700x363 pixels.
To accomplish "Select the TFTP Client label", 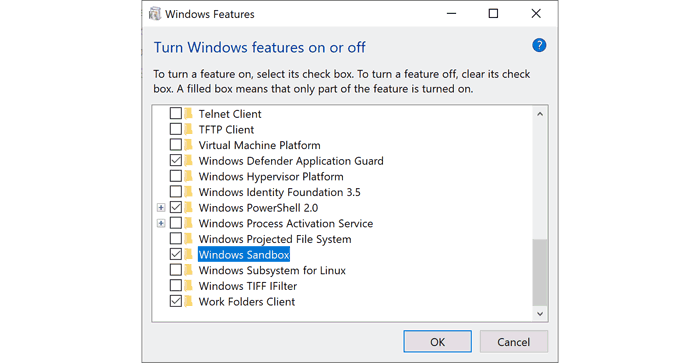I will tap(226, 129).
